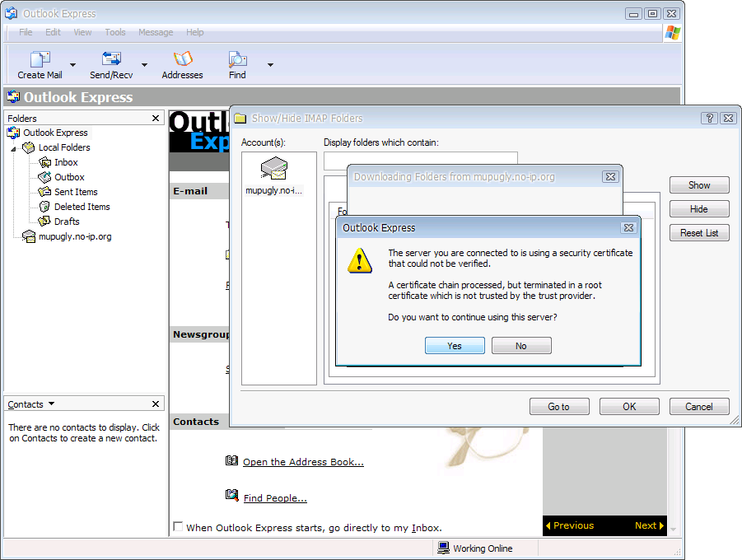Open the Send/Recv dropdown arrow
Viewport: 742px width, 560px height.
144,64
